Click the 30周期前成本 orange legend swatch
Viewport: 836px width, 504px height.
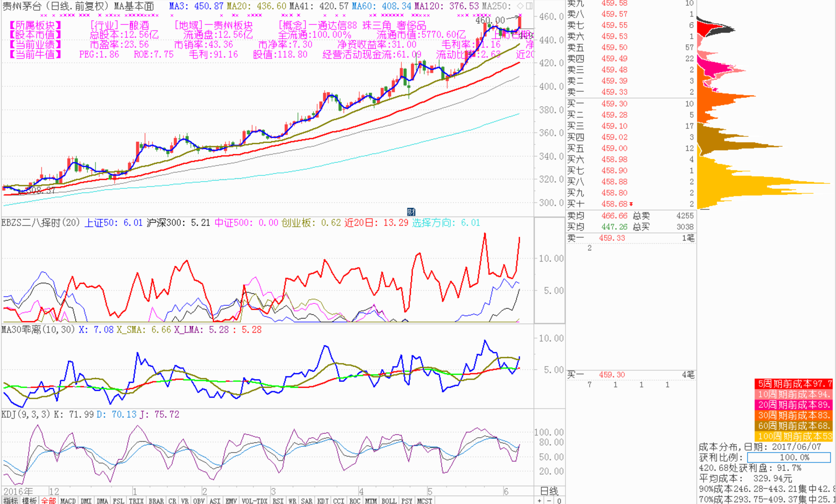coord(793,415)
